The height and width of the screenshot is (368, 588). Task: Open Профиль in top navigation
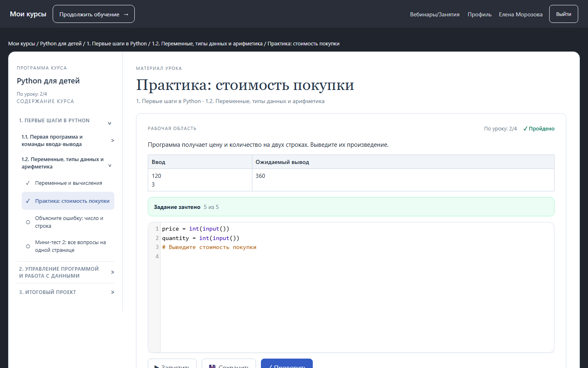[479, 14]
